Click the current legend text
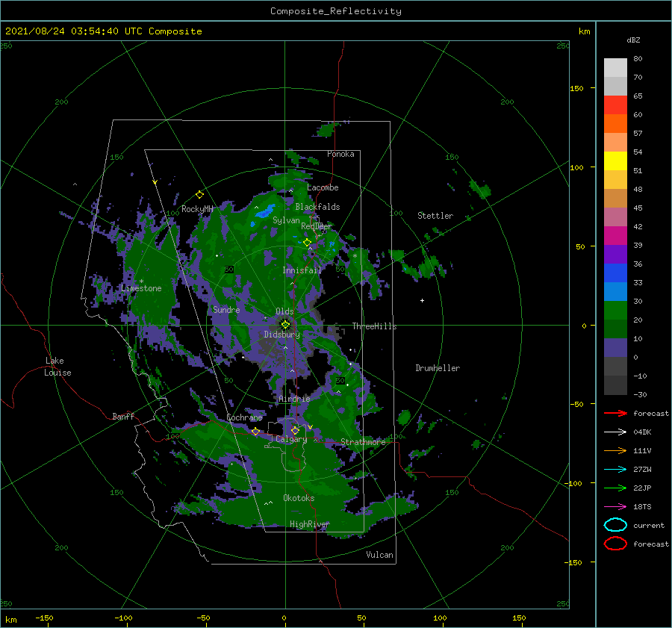Viewport: 672px width, 628px height. tap(649, 526)
